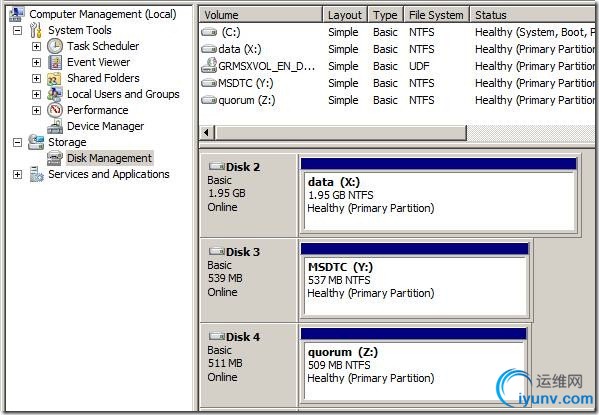Image resolution: width=599 pixels, height=415 pixels.
Task: Open Device Manager from the tree
Action: point(105,126)
